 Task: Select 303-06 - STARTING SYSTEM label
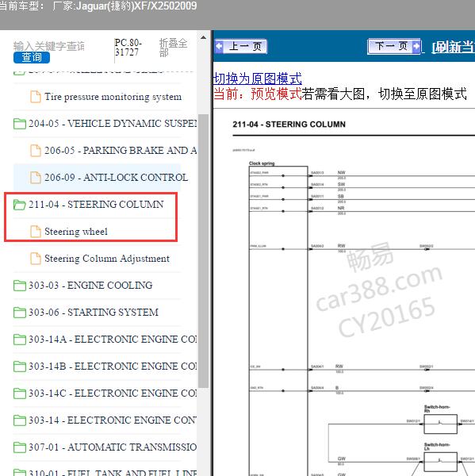94,312
